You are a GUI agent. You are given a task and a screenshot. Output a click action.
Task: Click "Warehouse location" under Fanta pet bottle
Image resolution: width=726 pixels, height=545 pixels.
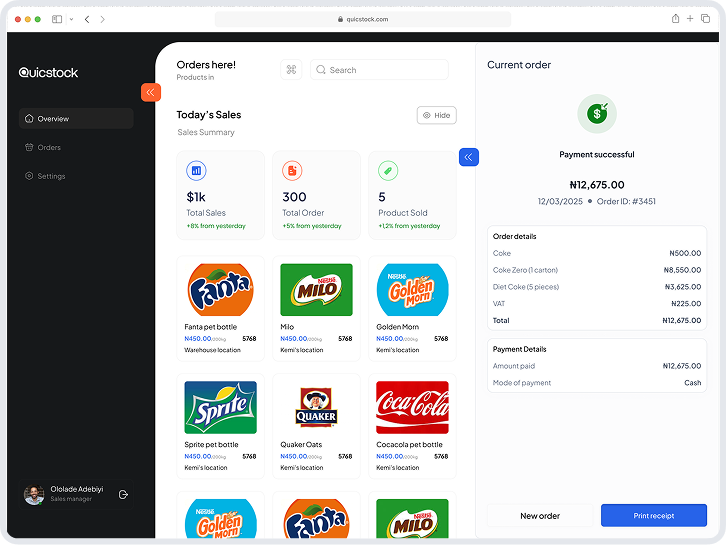tap(213, 350)
